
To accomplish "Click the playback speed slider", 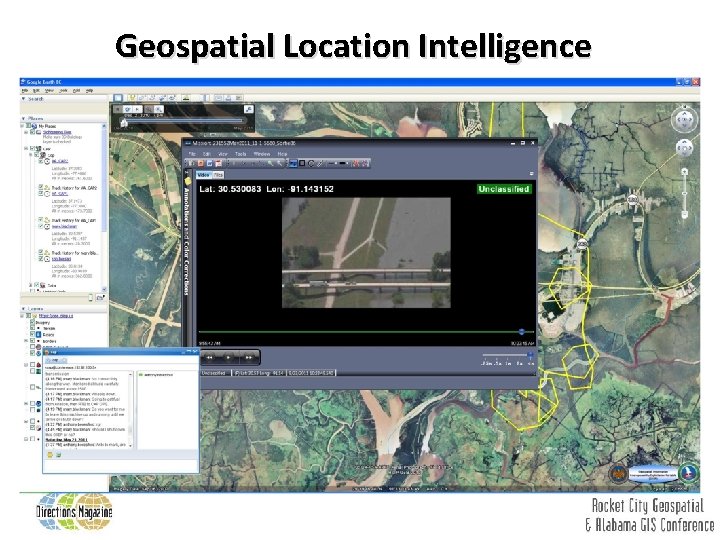I will pos(507,355).
